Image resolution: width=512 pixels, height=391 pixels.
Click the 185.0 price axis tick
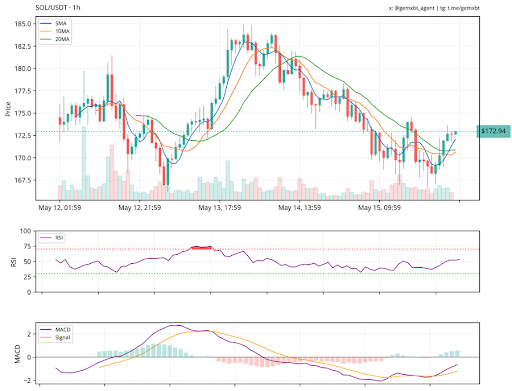coord(23,24)
